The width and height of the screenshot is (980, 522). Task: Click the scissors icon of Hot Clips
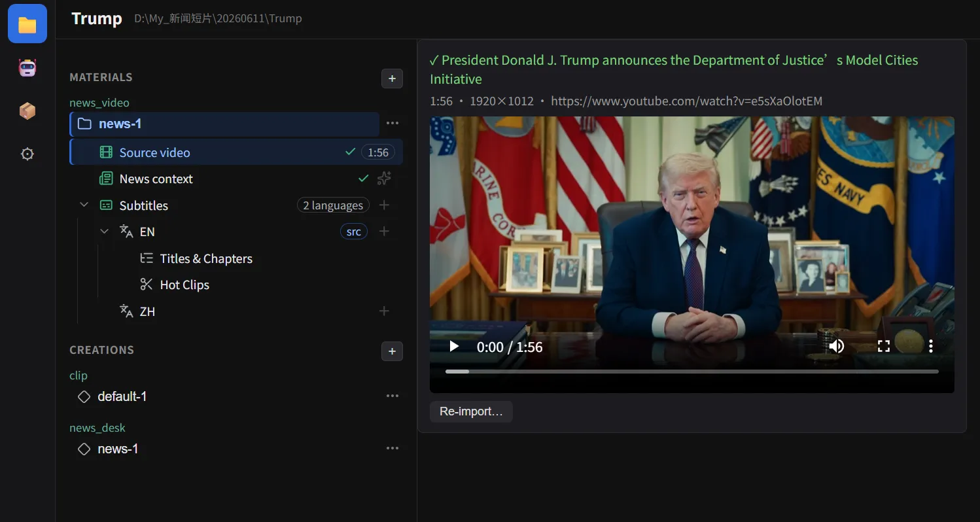pos(147,285)
